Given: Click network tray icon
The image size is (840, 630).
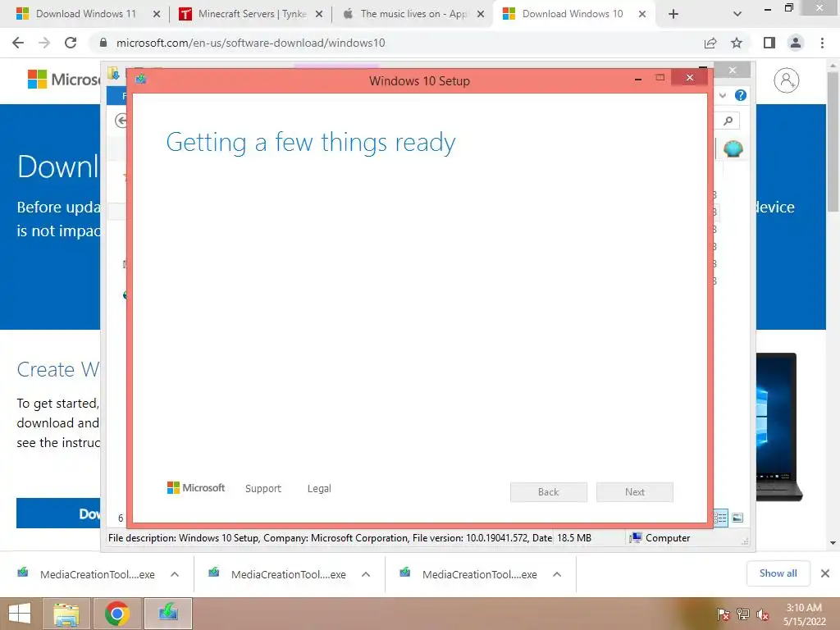Looking at the screenshot, I should point(743,614).
